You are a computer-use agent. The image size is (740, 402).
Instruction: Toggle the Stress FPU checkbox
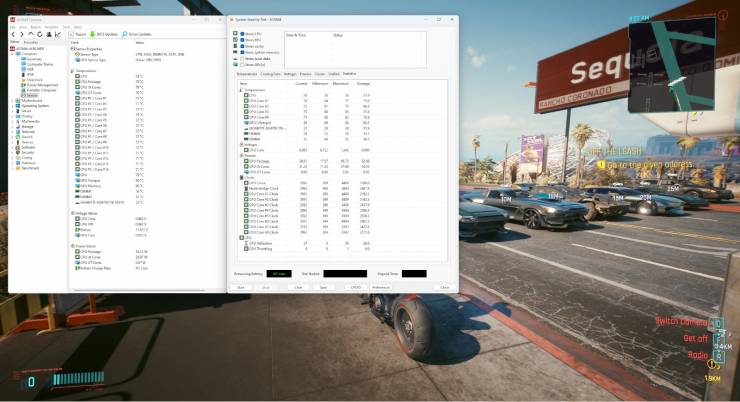pyautogui.click(x=243, y=40)
